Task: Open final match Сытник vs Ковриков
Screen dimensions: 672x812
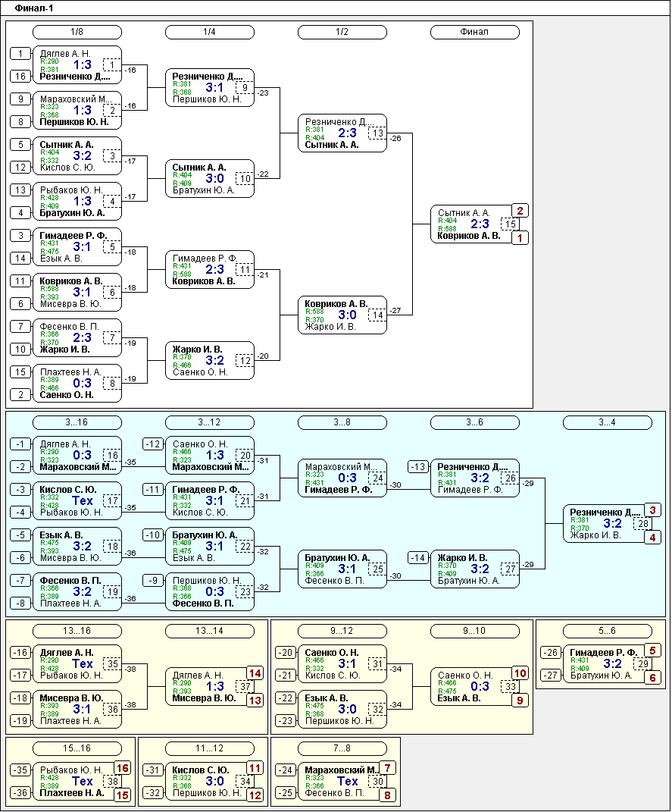Action: pyautogui.click(x=474, y=224)
